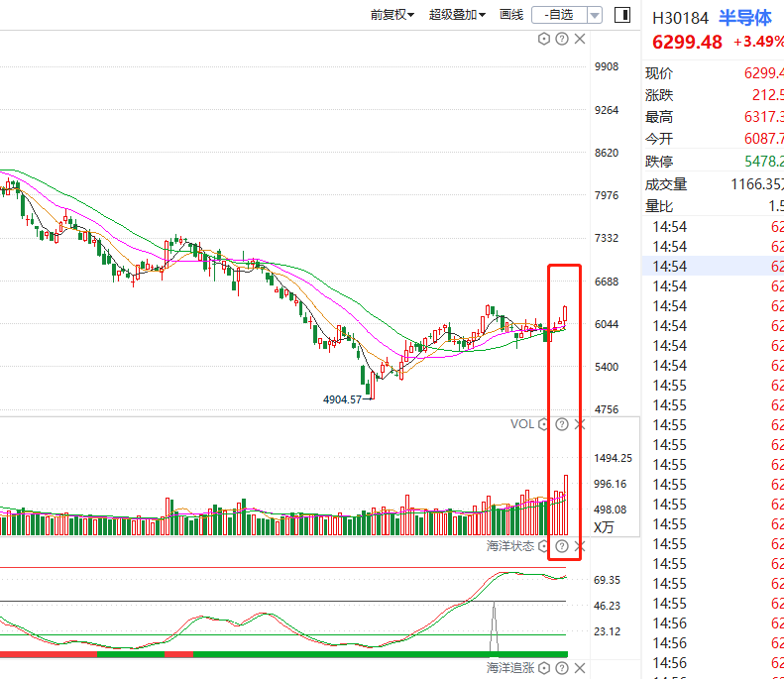Click the 23.12 indicator axis label

[x=607, y=631]
